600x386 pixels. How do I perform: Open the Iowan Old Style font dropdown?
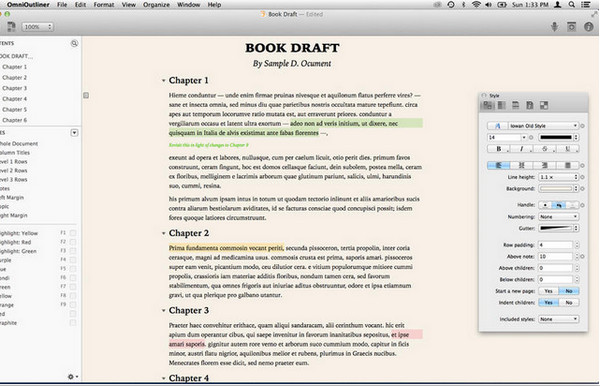[x=543, y=125]
